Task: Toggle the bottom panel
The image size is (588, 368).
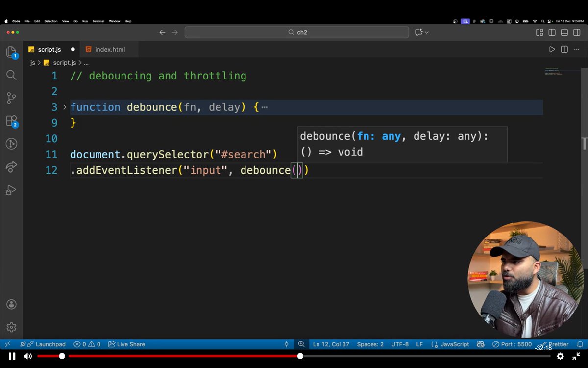Action: [x=564, y=32]
